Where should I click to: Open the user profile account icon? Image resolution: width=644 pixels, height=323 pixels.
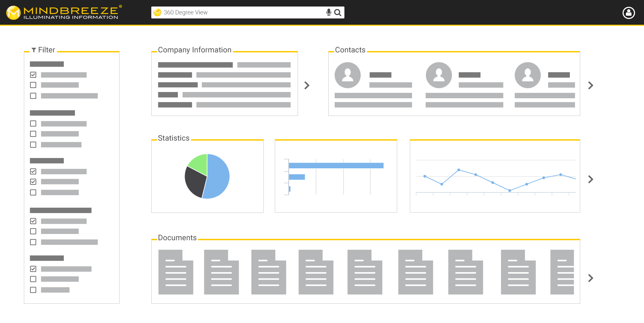pyautogui.click(x=629, y=13)
